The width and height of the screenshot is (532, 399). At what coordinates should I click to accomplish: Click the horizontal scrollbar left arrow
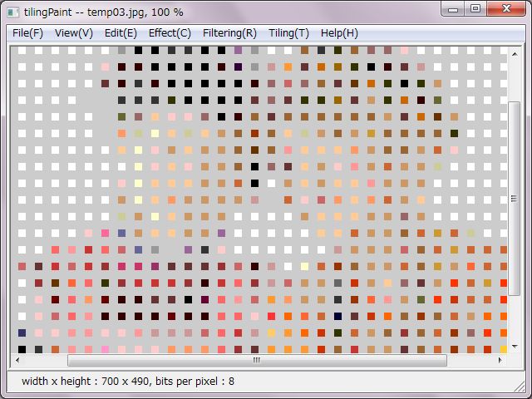(x=17, y=360)
